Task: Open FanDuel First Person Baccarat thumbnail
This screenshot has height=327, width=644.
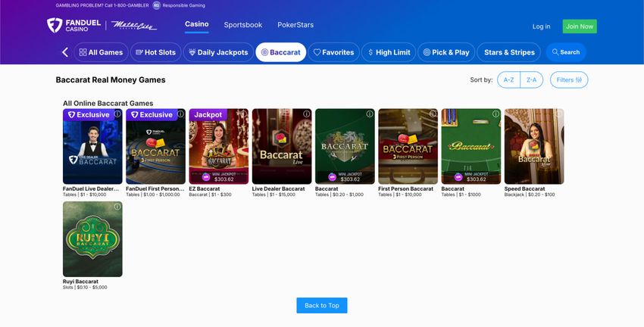Action: pos(155,147)
